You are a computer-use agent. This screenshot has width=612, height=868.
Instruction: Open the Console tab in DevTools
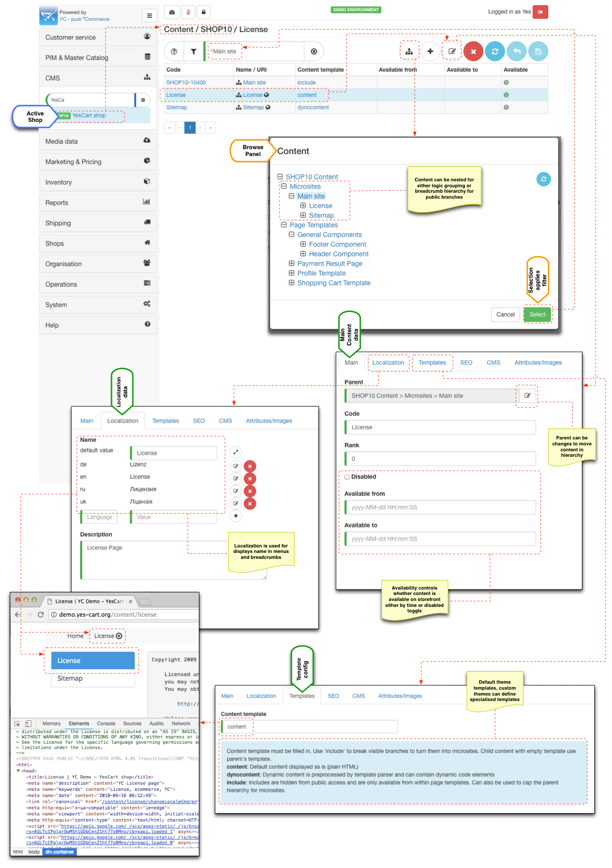(x=106, y=724)
